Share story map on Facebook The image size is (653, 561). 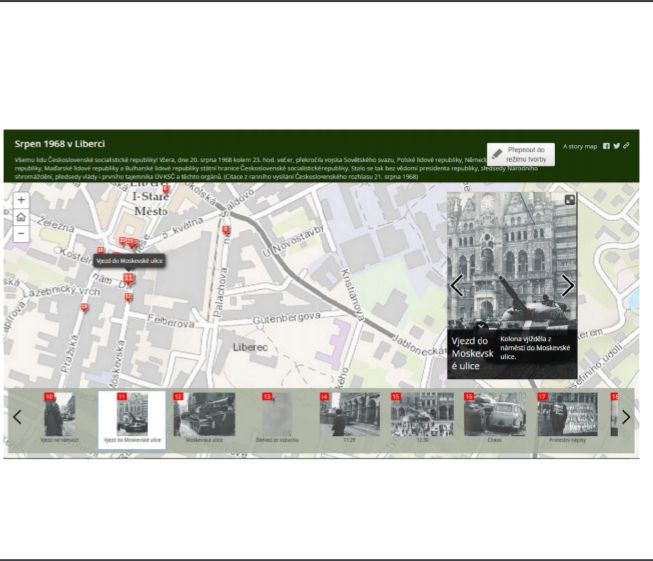click(x=606, y=146)
